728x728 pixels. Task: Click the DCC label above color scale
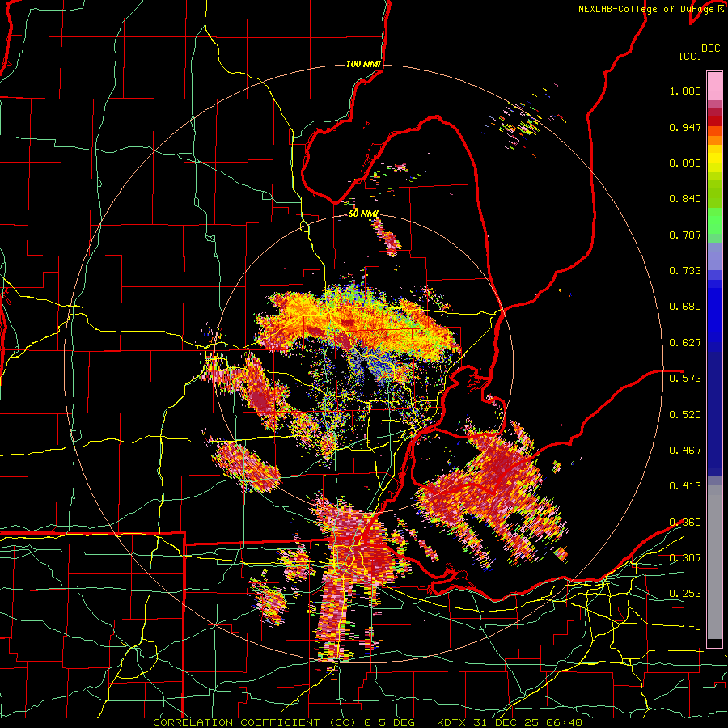710,49
